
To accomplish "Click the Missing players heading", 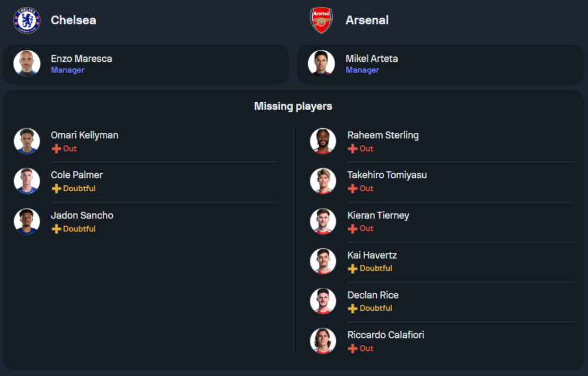I will click(293, 107).
